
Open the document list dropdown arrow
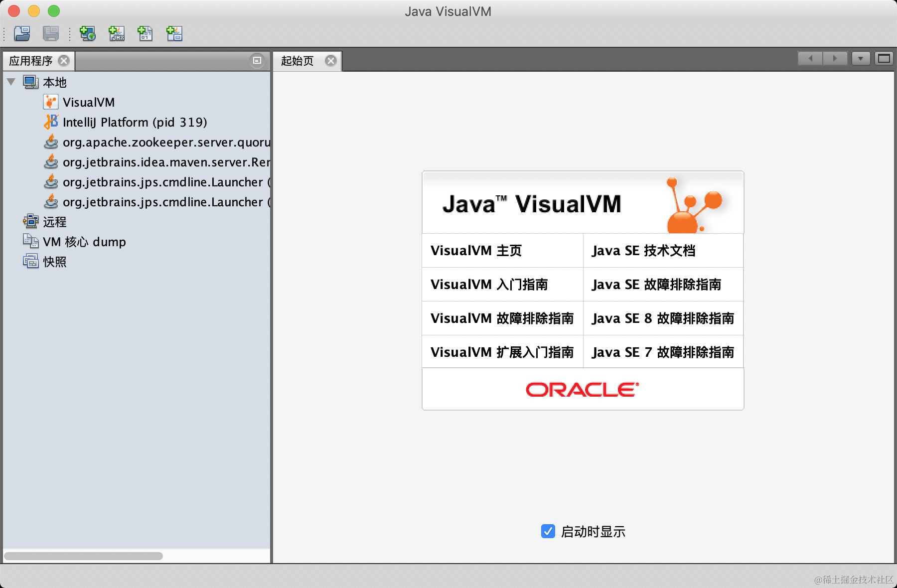[x=861, y=59]
